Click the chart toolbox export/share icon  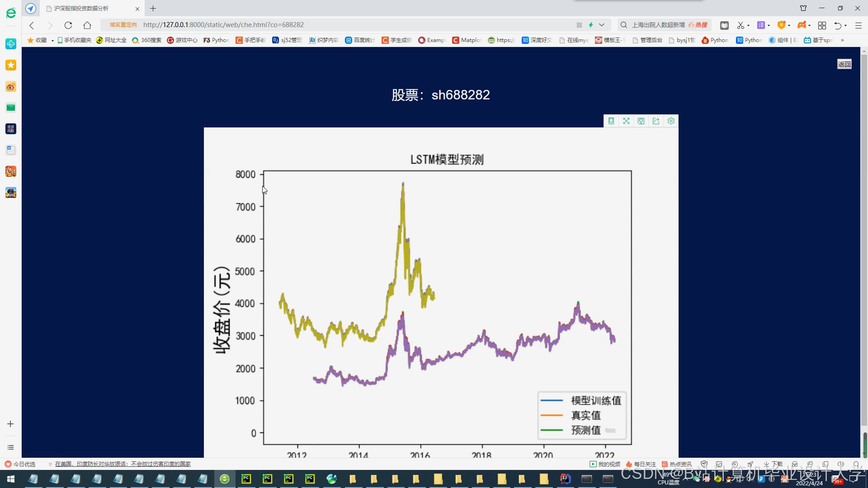656,121
